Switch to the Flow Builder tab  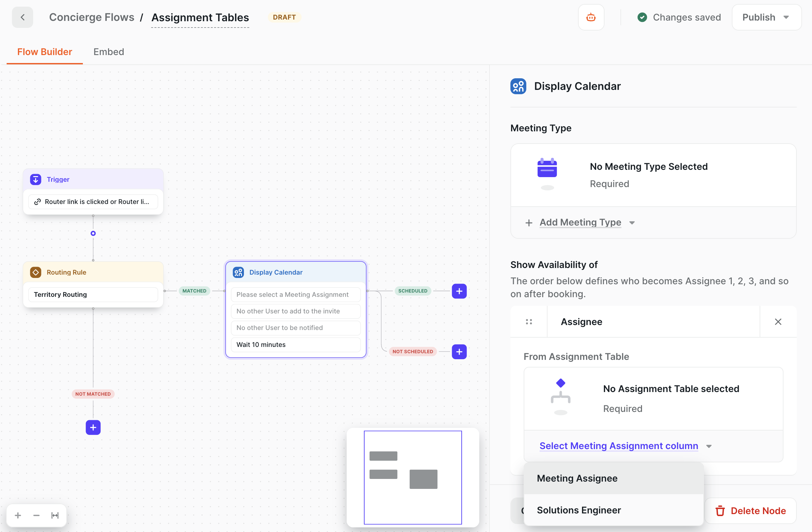[45, 51]
